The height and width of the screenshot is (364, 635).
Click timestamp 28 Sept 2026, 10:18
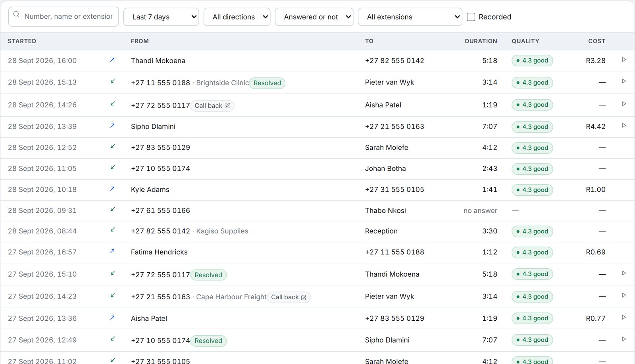42,190
